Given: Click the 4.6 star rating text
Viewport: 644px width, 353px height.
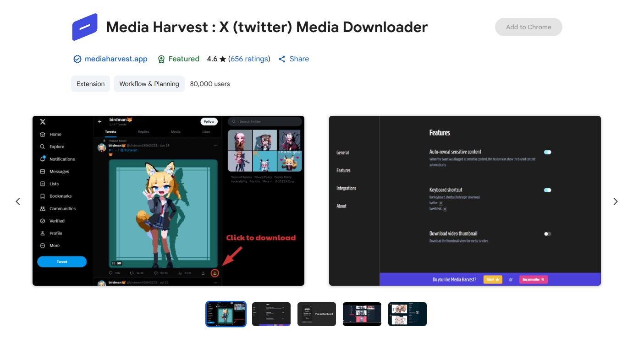Looking at the screenshot, I should coord(216,59).
